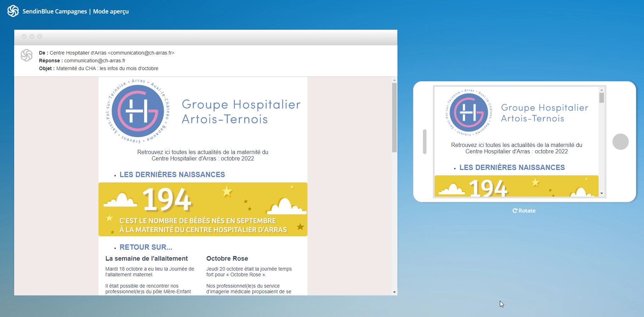The image size is (644, 317).
Task: Click the Rotate text link
Action: click(x=527, y=211)
